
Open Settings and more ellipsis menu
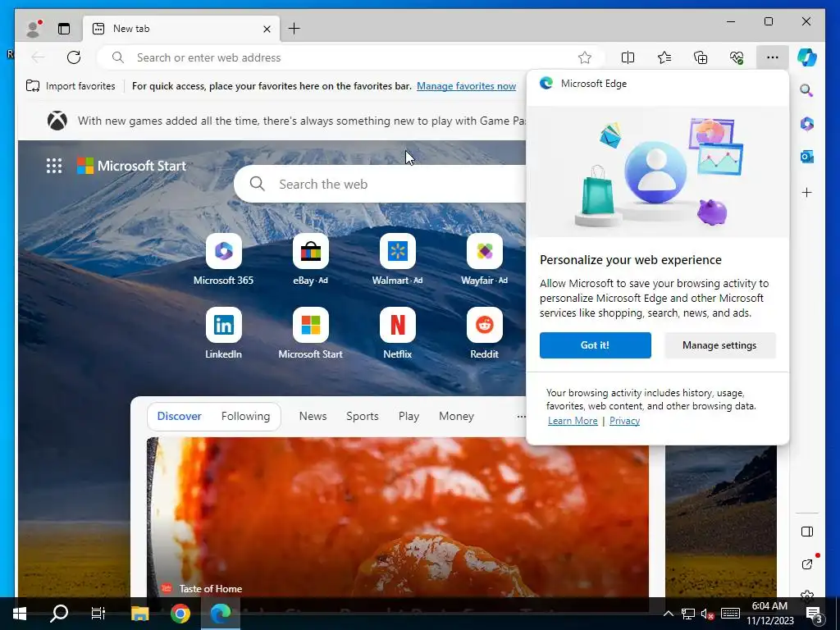pyautogui.click(x=773, y=57)
